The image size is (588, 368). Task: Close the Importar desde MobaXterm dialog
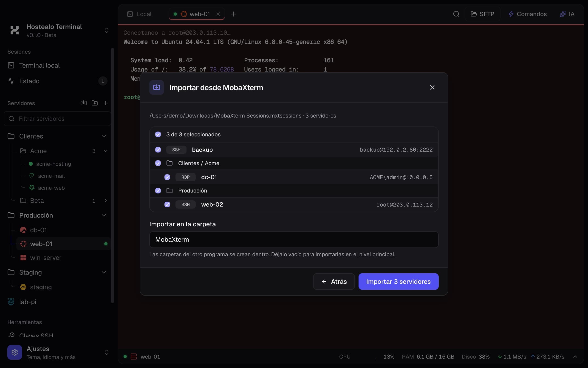[x=432, y=87]
